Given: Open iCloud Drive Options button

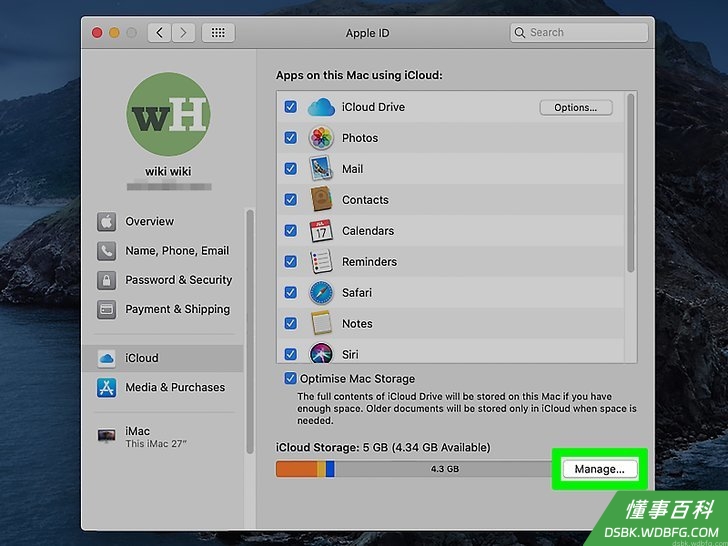Looking at the screenshot, I should 576,108.
